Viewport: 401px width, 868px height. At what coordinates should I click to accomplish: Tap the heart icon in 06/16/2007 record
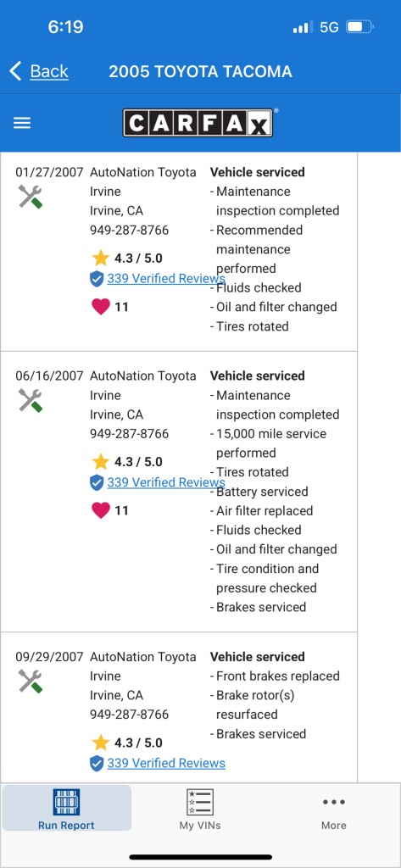(x=101, y=510)
